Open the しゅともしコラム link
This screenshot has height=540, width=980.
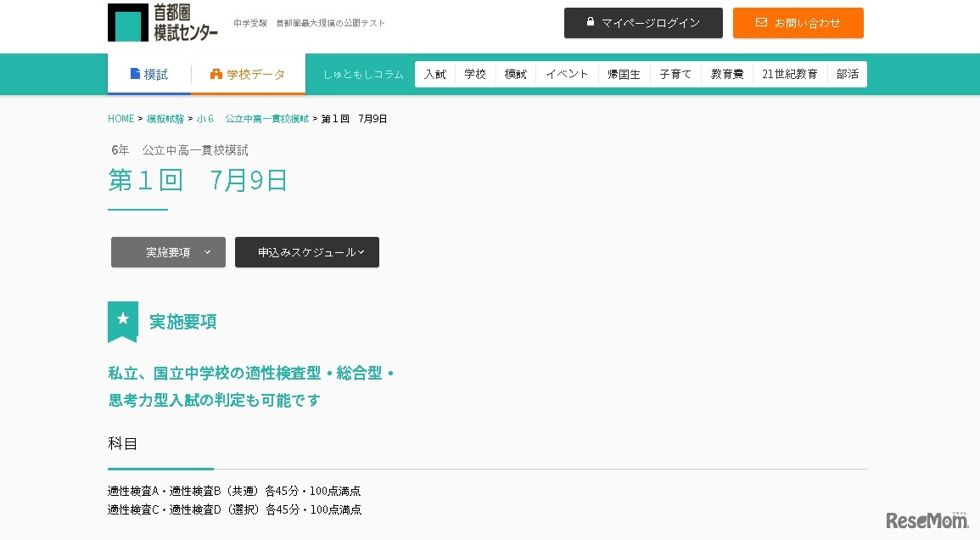click(x=363, y=75)
